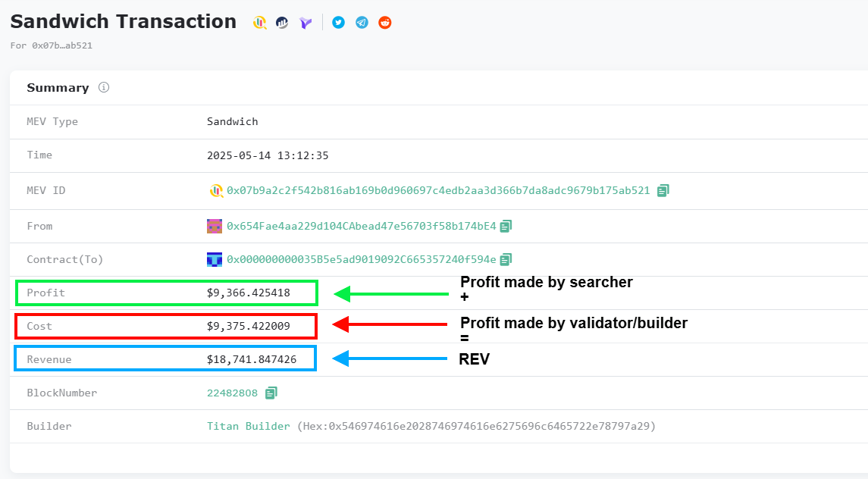Click the From address avatar thumbnail

[x=215, y=226]
